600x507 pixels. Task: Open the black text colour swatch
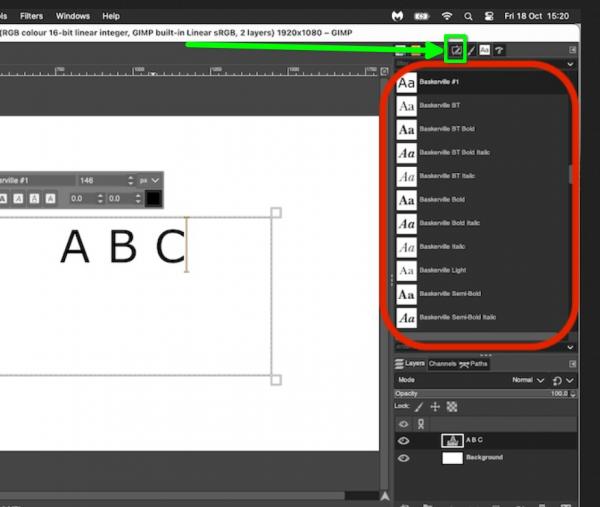pyautogui.click(x=153, y=199)
